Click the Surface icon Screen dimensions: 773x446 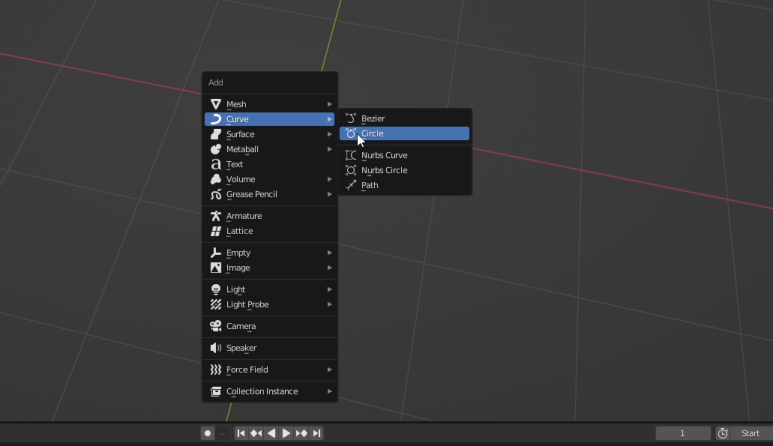point(215,134)
